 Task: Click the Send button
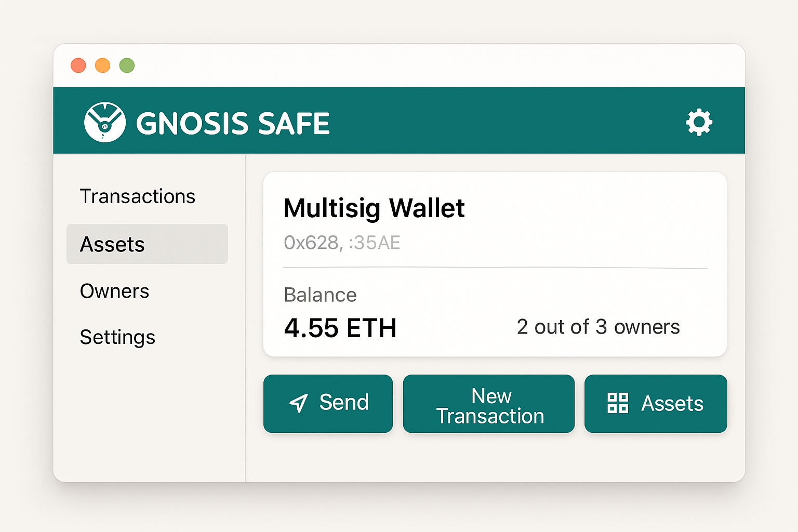(x=328, y=404)
